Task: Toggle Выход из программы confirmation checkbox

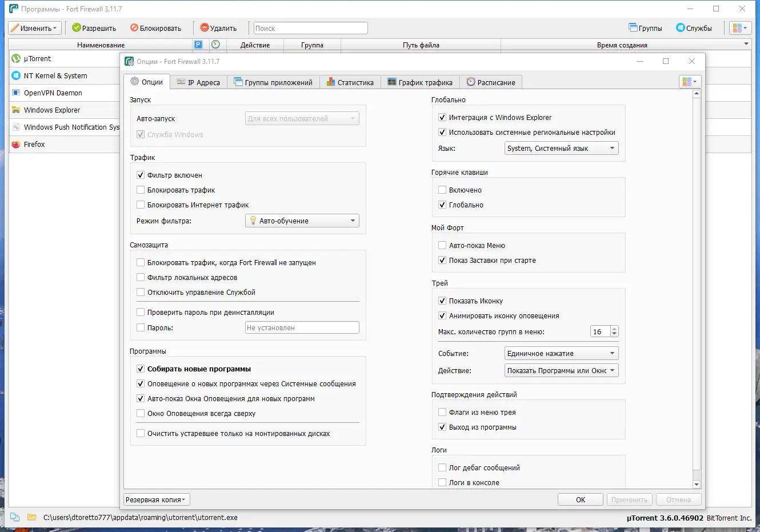Action: coord(442,427)
